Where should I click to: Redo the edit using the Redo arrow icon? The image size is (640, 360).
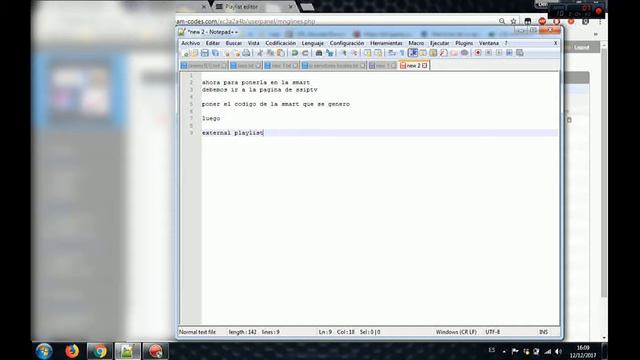coord(305,53)
